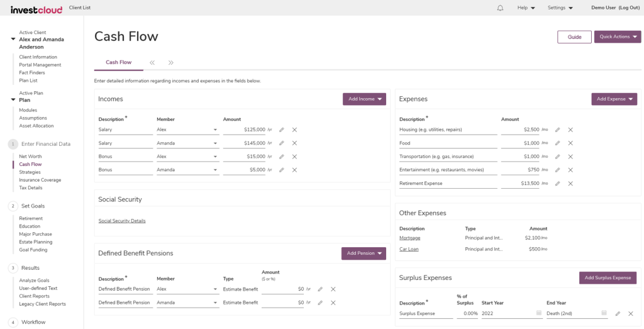Delete the Housing expense row
644x329 pixels.
click(x=570, y=130)
